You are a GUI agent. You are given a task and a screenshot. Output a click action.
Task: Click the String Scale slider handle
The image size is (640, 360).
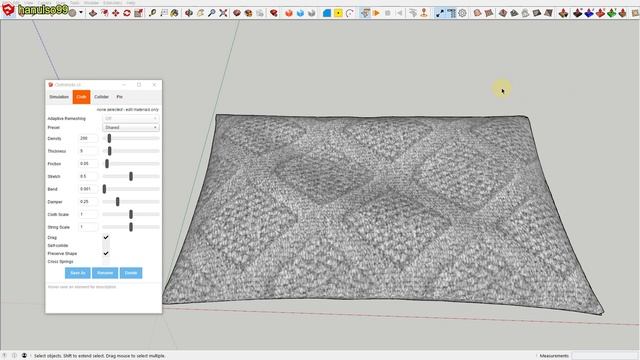(x=131, y=227)
